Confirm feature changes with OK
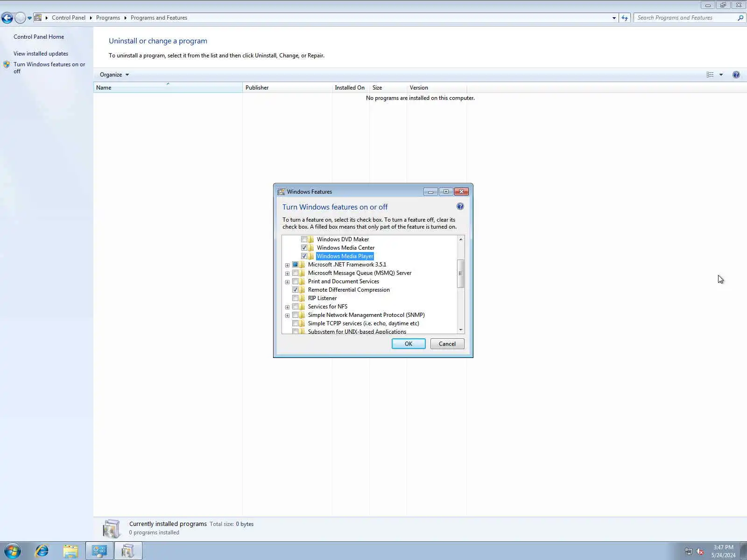 [x=409, y=344]
